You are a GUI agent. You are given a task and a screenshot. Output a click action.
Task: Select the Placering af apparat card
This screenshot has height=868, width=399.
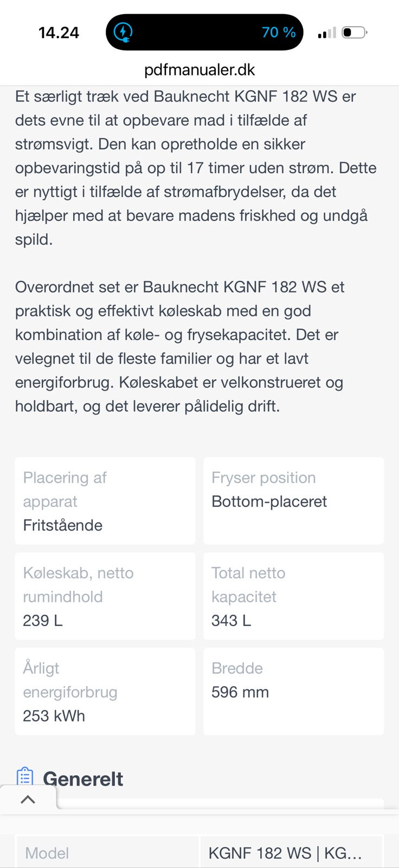pyautogui.click(x=105, y=501)
